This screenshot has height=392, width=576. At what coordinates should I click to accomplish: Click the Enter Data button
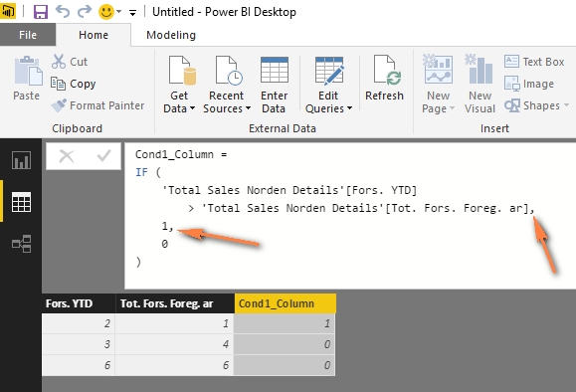point(274,85)
